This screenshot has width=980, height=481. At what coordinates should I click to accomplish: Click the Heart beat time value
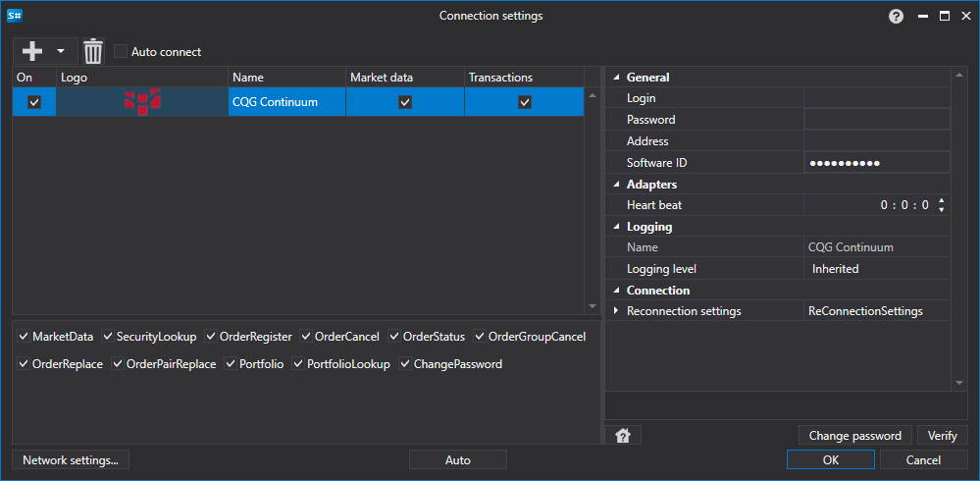click(904, 205)
